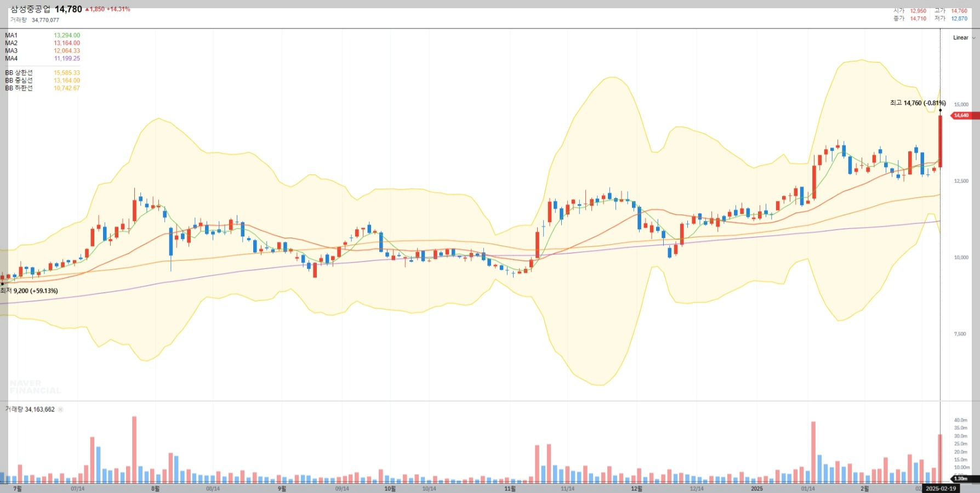Screen dimensions: 980x493
Task: Click the 07/14 date label on axis
Action: coord(78,489)
